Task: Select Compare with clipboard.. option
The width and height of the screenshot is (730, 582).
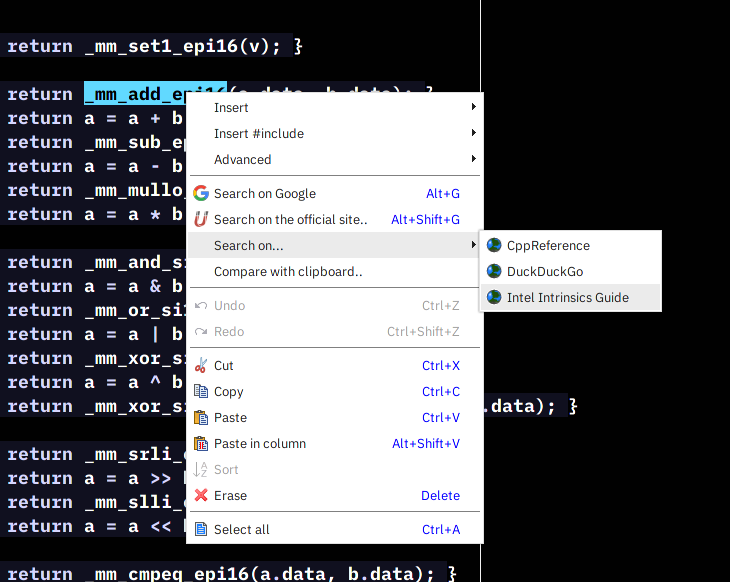Action: (288, 272)
